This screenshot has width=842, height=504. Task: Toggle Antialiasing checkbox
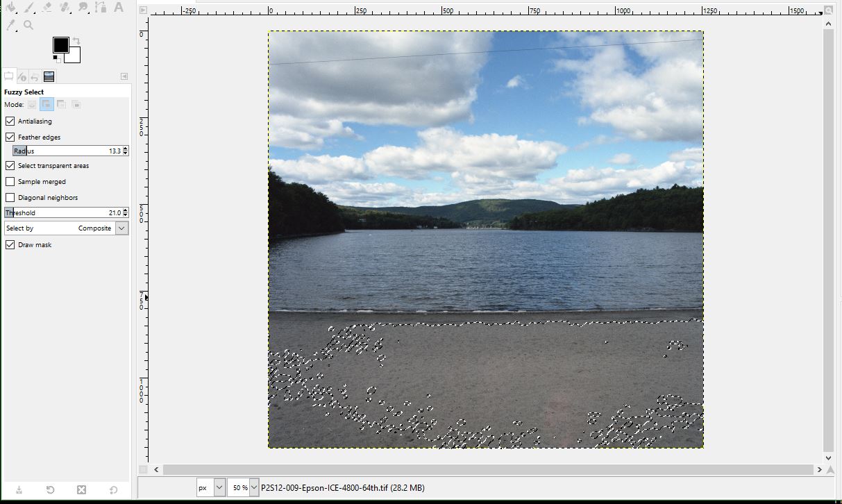10,121
